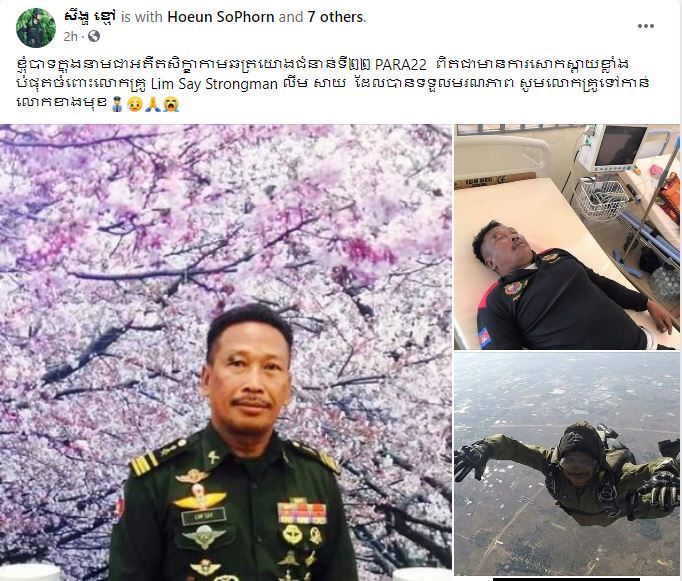
Task: Click the golden wings badge on uniform
Action: click(x=200, y=499)
